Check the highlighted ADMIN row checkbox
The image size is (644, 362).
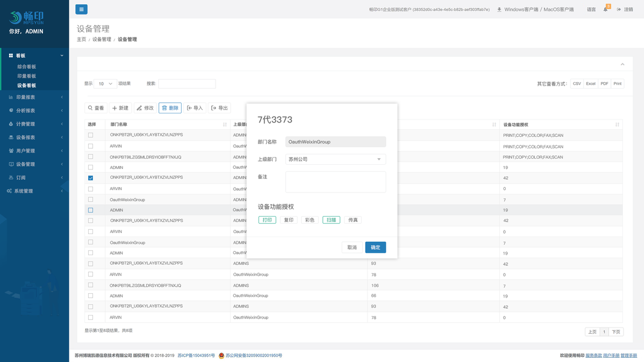[x=91, y=210]
